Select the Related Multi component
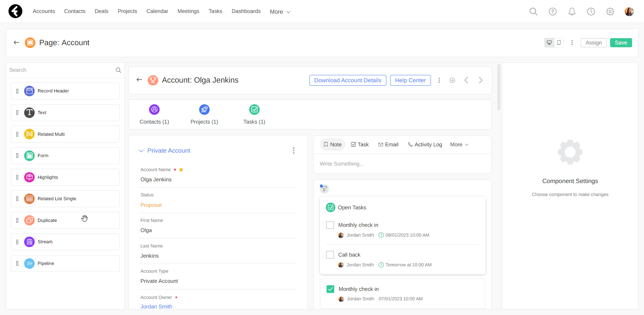Screen dimensions: 644x315 (65, 134)
